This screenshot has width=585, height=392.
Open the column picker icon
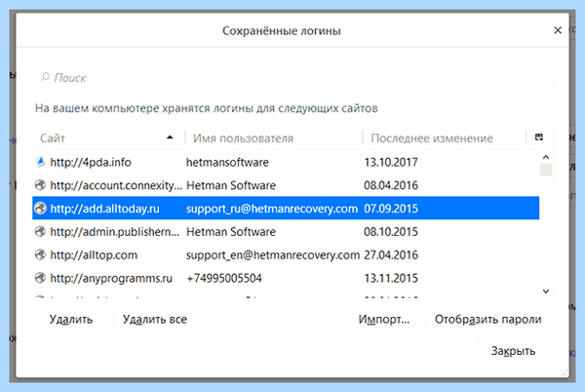539,137
